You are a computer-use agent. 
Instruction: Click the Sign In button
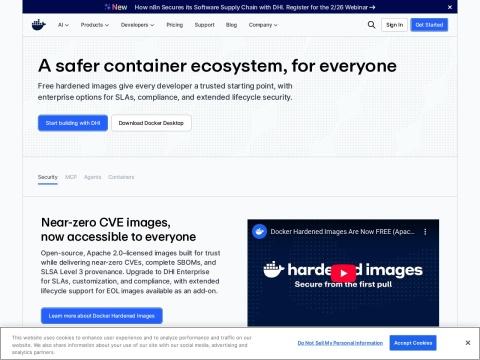pyautogui.click(x=394, y=25)
